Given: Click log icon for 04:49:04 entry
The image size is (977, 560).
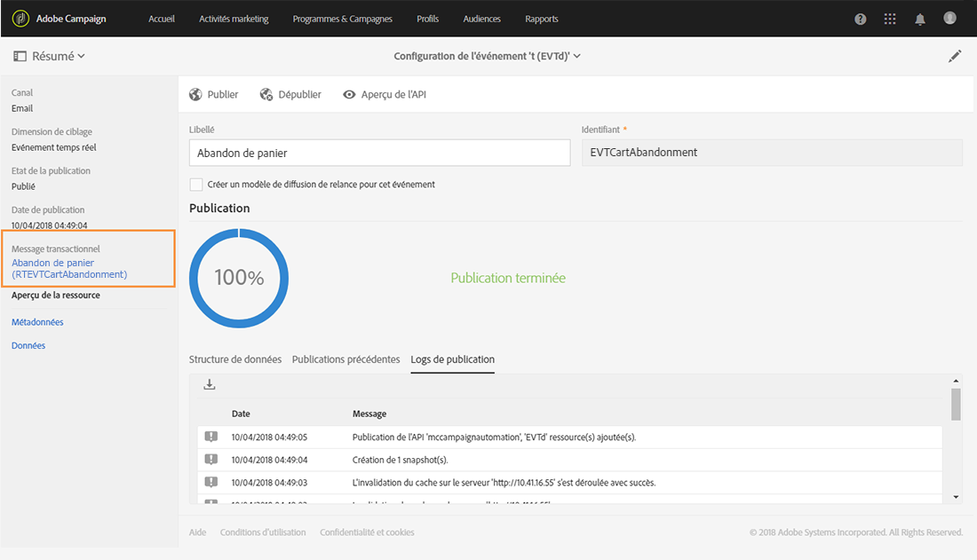Looking at the screenshot, I should 211,460.
